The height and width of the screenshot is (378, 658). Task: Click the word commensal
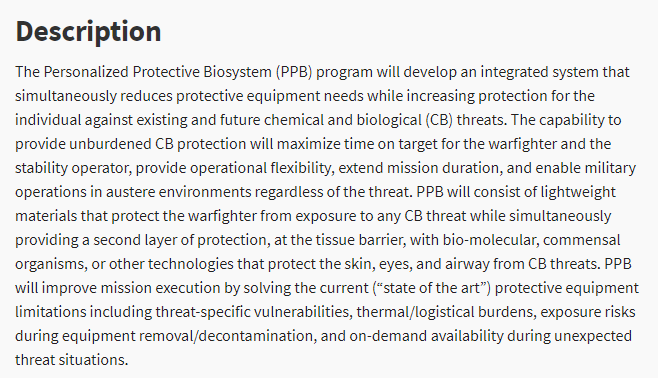coord(582,240)
